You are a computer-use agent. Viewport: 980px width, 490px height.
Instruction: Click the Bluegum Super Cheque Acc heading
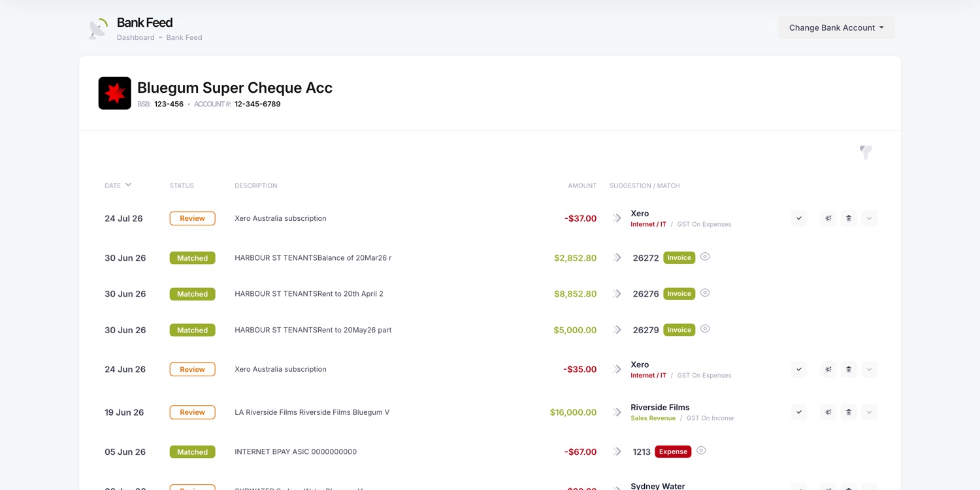235,88
